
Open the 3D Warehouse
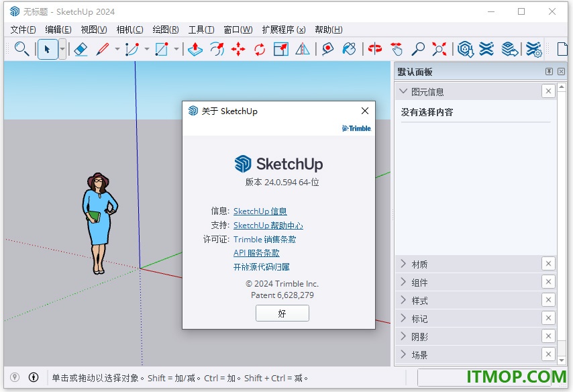pos(465,49)
